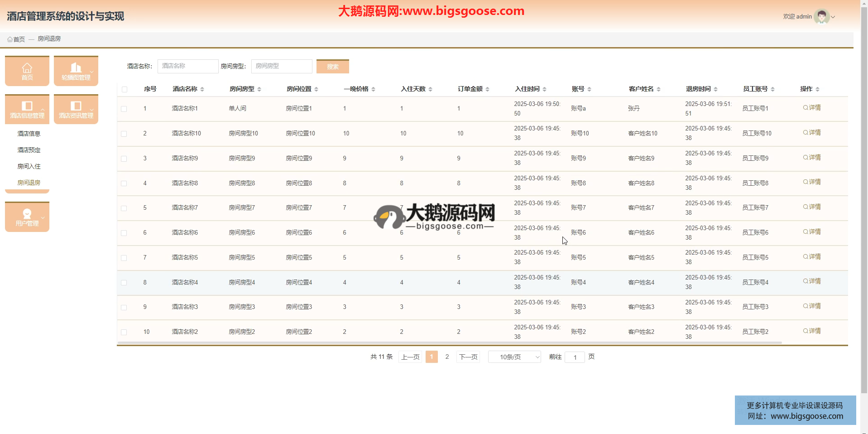The image size is (868, 434).
Task: Click the 搜索 search button
Action: click(333, 67)
